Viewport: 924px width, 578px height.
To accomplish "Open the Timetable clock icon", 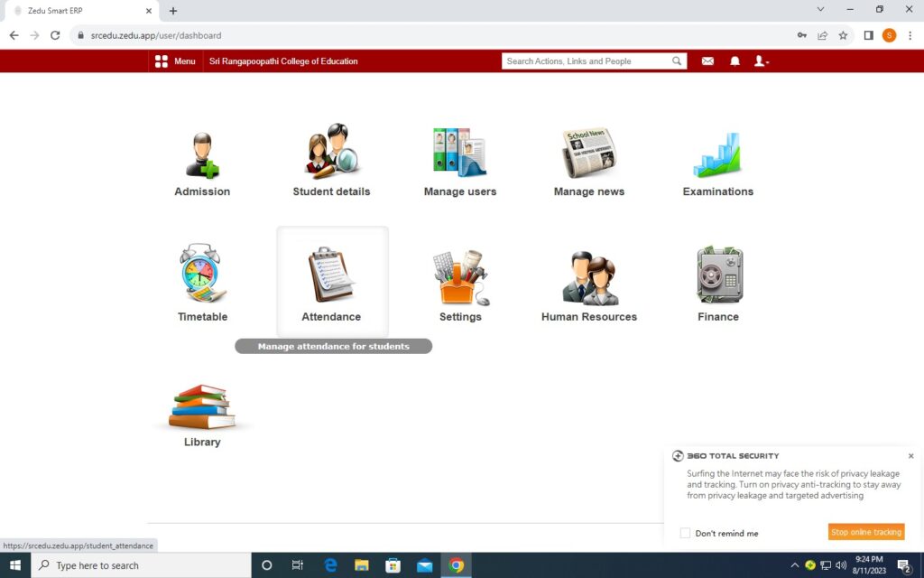I will [x=202, y=274].
